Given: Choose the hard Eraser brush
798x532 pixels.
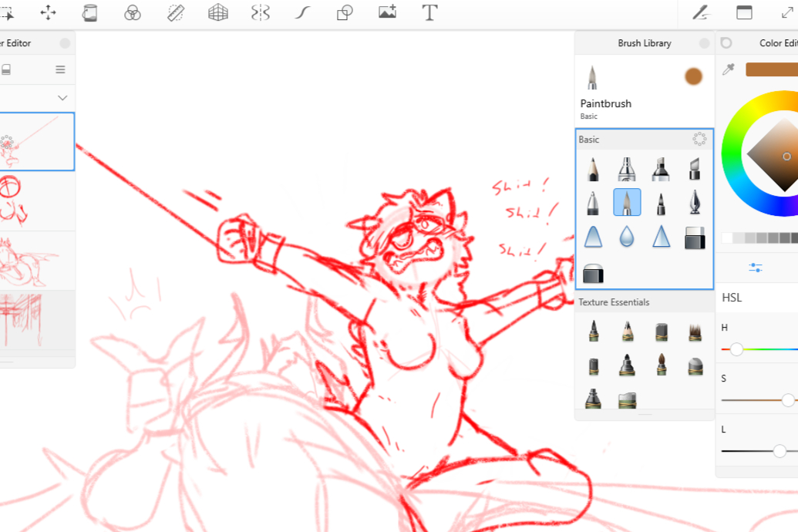Looking at the screenshot, I should click(695, 237).
